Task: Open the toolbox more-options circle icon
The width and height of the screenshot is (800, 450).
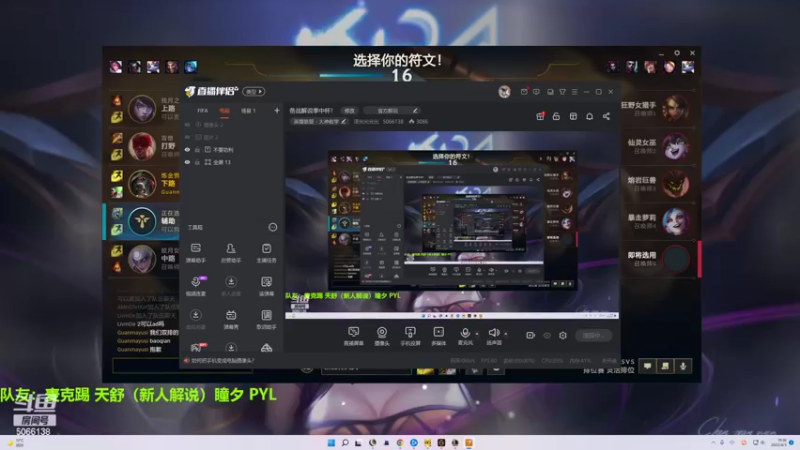Action: point(272,227)
